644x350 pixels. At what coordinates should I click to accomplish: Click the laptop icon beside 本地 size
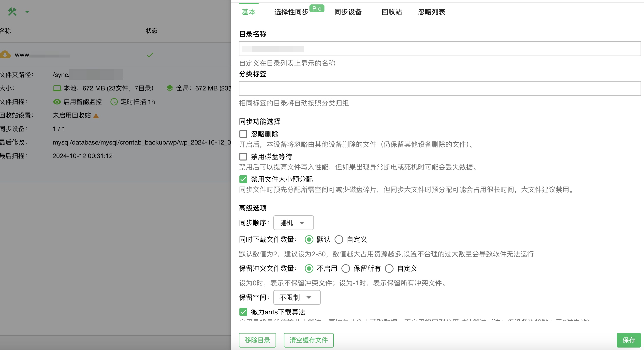point(57,88)
